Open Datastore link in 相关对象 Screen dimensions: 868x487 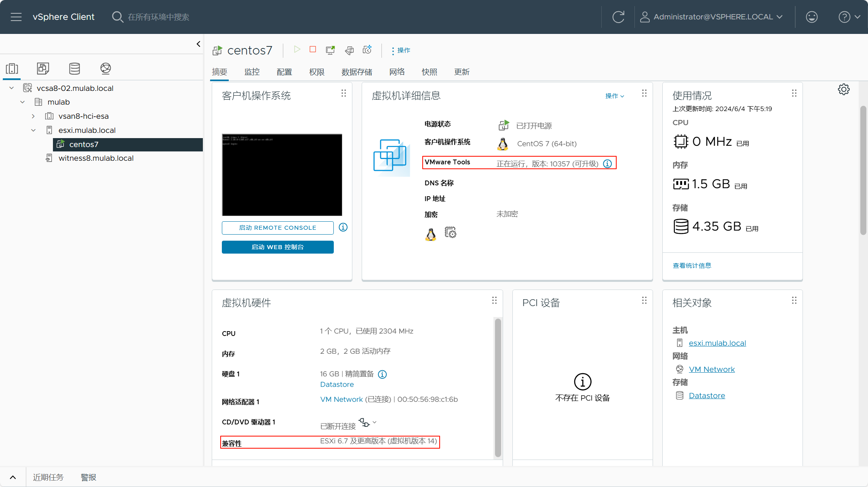[x=707, y=396]
